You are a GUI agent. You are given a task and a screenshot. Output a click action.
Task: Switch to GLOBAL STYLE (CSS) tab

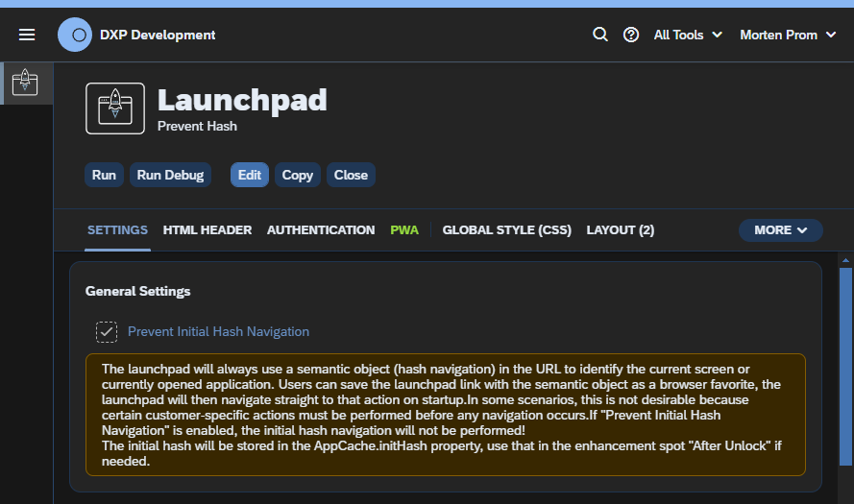coord(507,230)
